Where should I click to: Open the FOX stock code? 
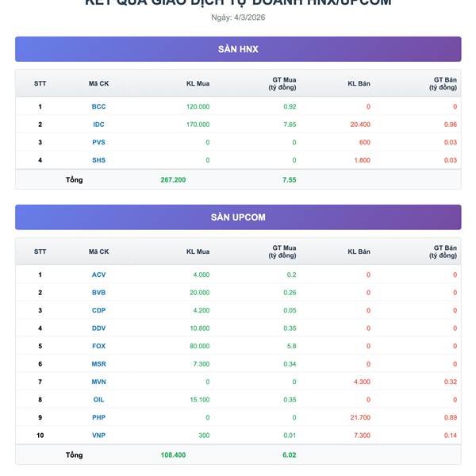click(x=98, y=346)
